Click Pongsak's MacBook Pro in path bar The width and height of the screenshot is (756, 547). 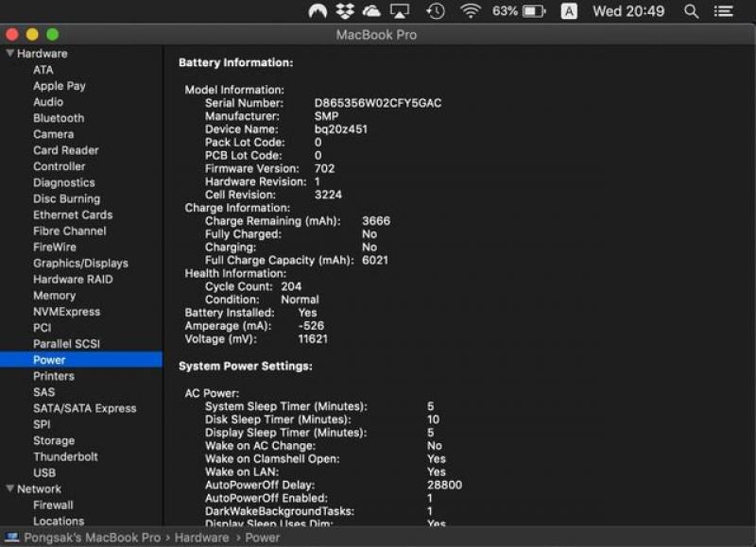pyautogui.click(x=92, y=538)
